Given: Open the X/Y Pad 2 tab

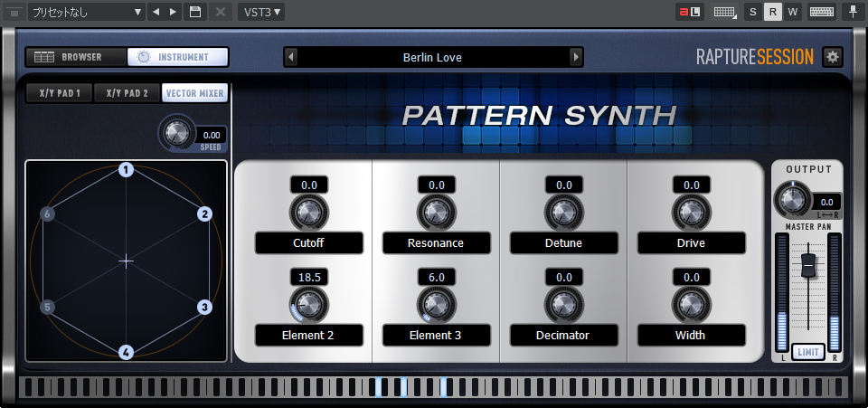Looking at the screenshot, I should pyautogui.click(x=127, y=93).
